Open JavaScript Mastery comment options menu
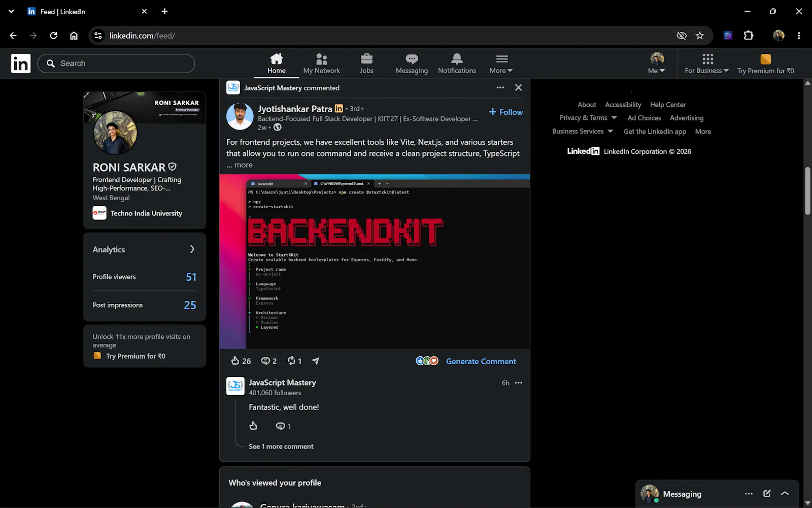This screenshot has width=812, height=508. (x=518, y=383)
